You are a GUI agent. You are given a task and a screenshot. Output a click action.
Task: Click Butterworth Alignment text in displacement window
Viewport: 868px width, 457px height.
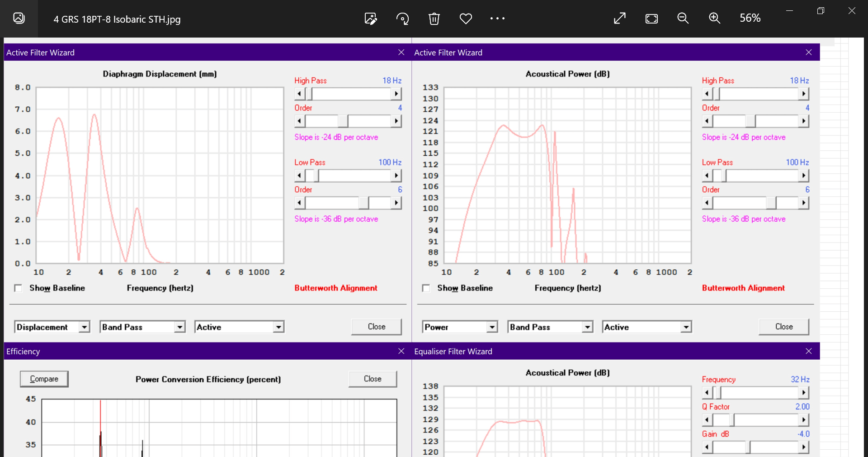click(336, 288)
